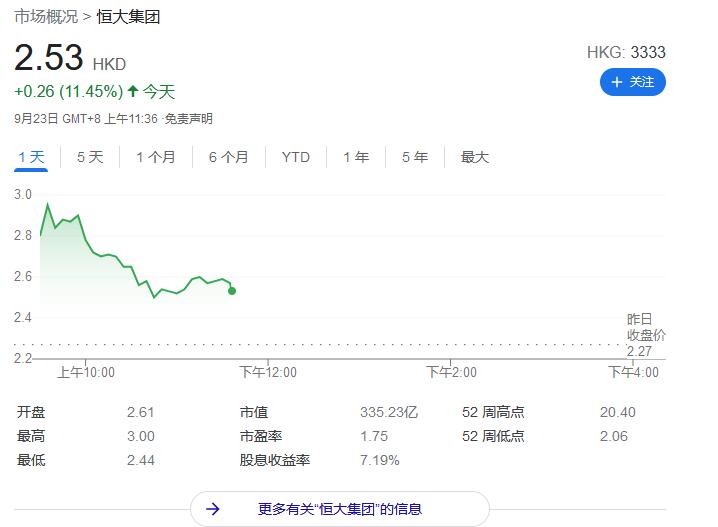The image size is (718, 527).
Task: Click the 52 周高点 label
Action: point(493,412)
